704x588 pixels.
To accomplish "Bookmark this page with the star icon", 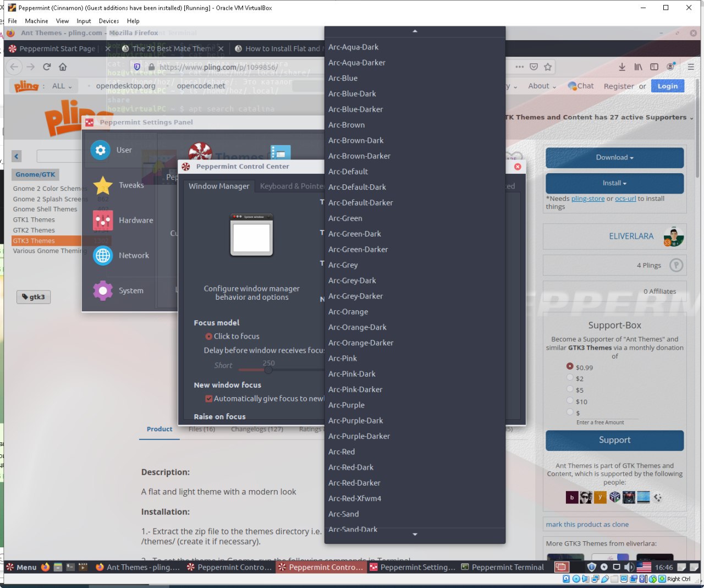I will pos(548,67).
